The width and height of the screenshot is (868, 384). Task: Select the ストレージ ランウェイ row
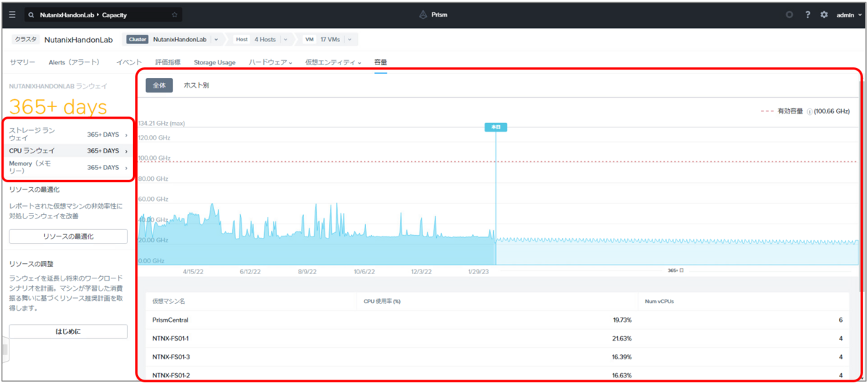click(68, 135)
